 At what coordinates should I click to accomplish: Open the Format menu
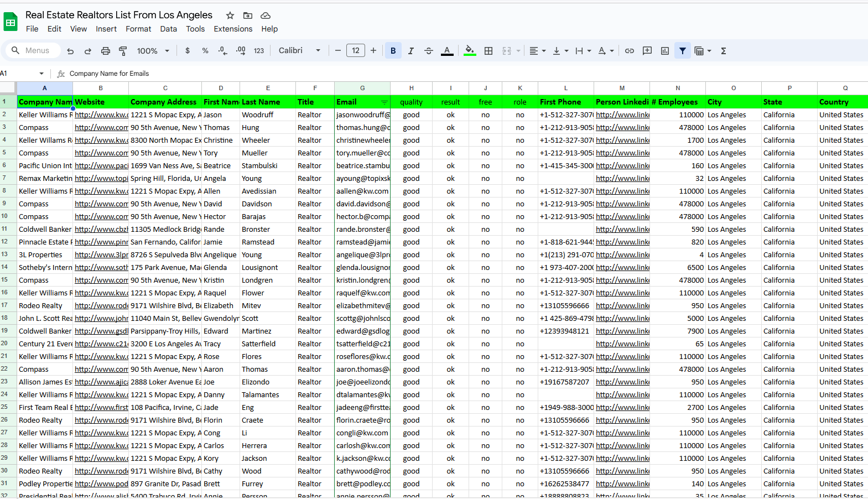coord(138,29)
